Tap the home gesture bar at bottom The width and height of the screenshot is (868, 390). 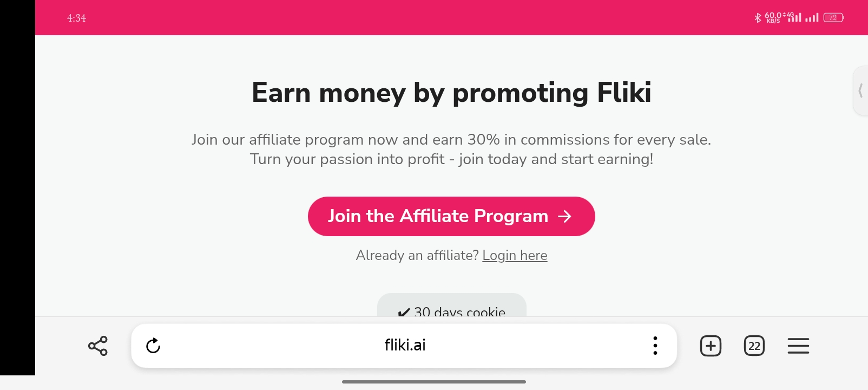[434, 382]
